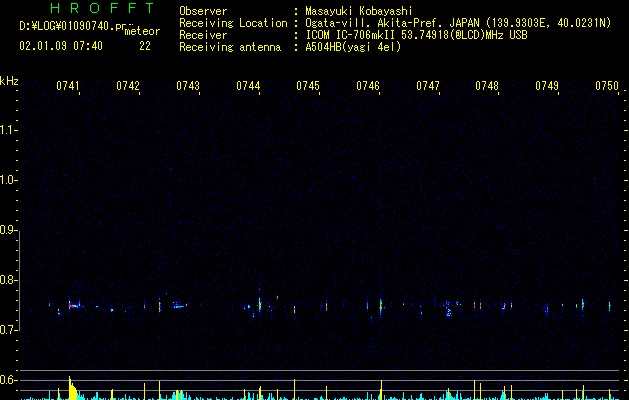This screenshot has width=629, height=400.
Task: Click the 0748 time marker
Action: pos(487,85)
